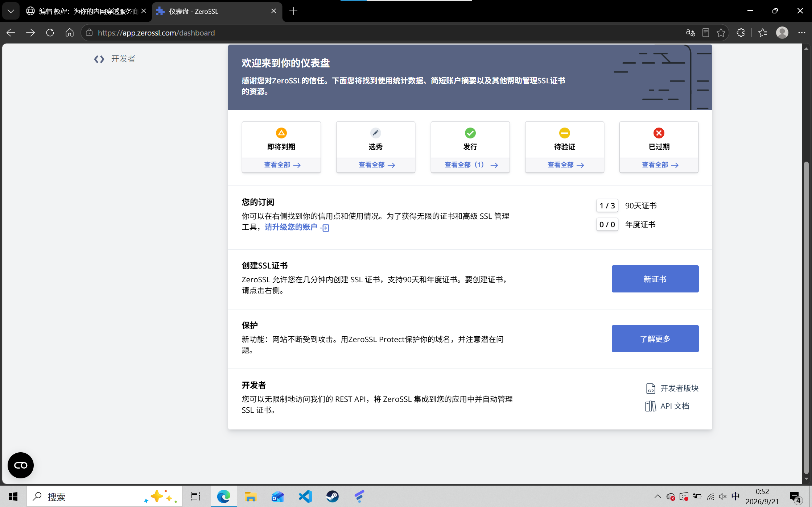812x507 pixels.
Task: Click the 了解更多 button
Action: (655, 338)
